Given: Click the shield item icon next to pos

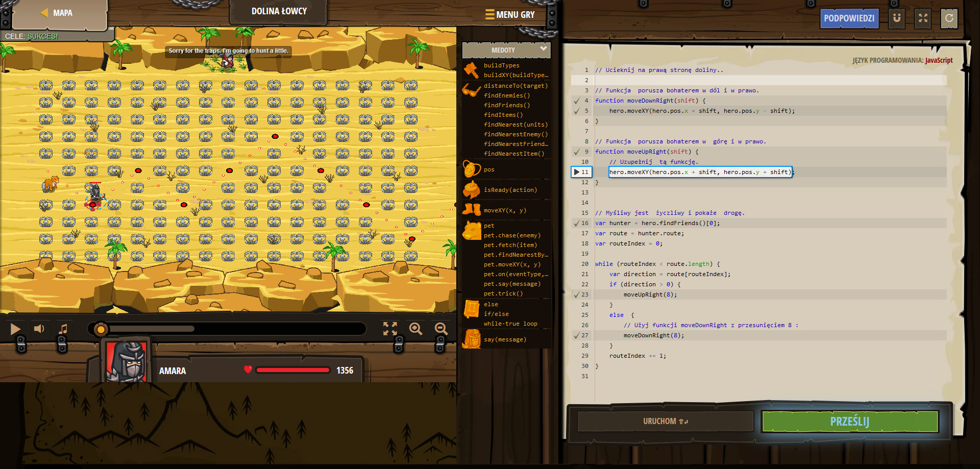Looking at the screenshot, I should click(471, 169).
